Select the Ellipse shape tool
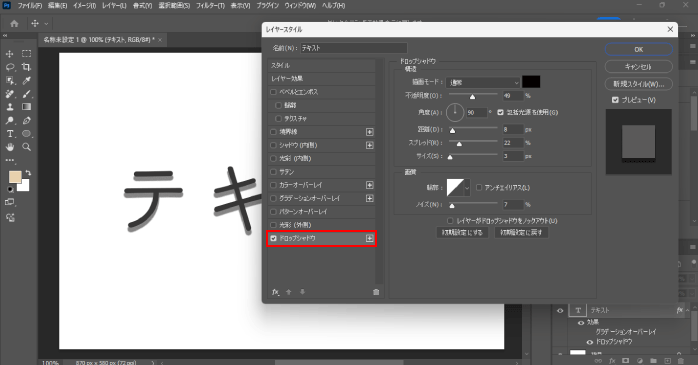698x365 pixels. 27,134
